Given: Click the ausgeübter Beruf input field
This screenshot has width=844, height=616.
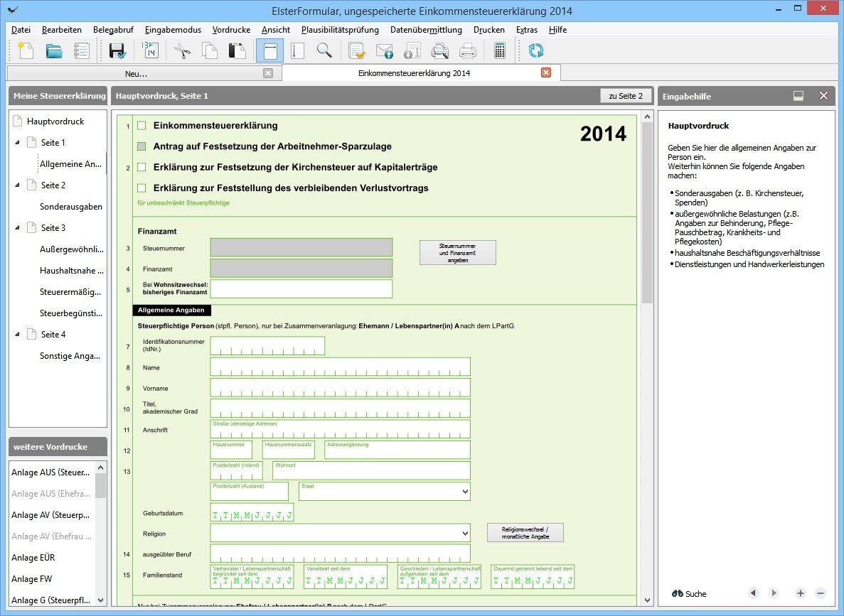Looking at the screenshot, I should tap(340, 553).
